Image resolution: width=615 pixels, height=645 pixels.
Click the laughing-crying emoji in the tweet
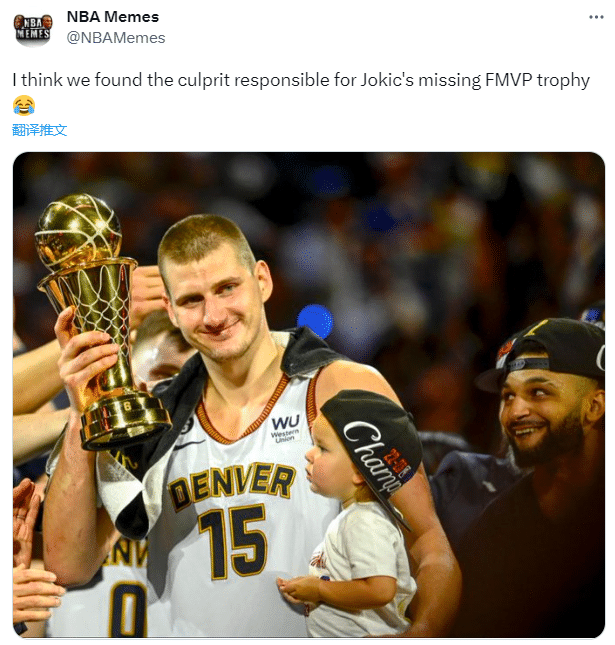click(x=23, y=105)
